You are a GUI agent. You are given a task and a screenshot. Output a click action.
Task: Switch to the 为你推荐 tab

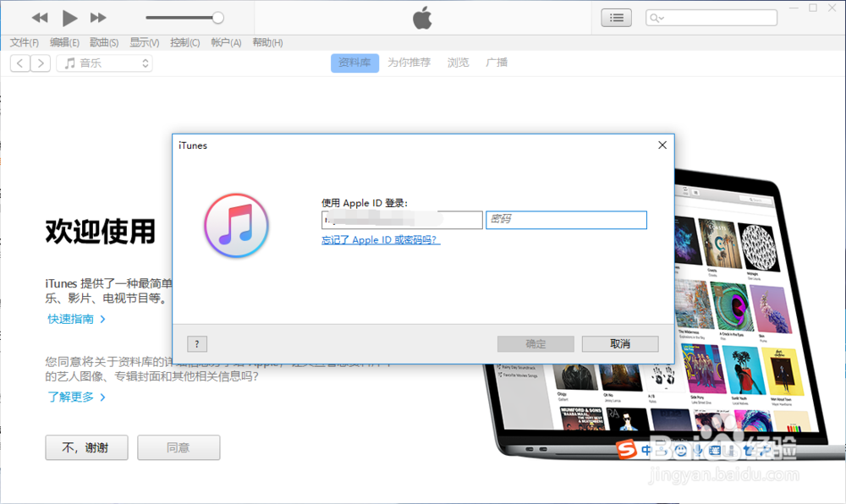409,63
